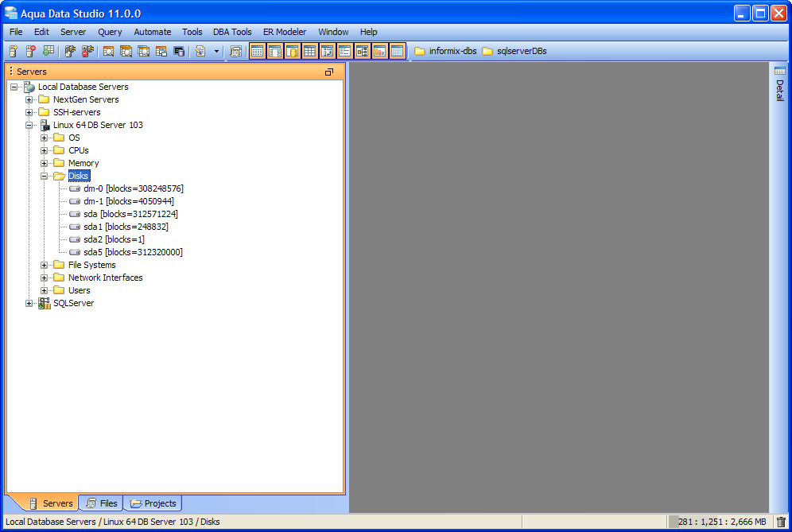
Task: Click the Linux 64 DB Server 103 server icon
Action: point(45,125)
